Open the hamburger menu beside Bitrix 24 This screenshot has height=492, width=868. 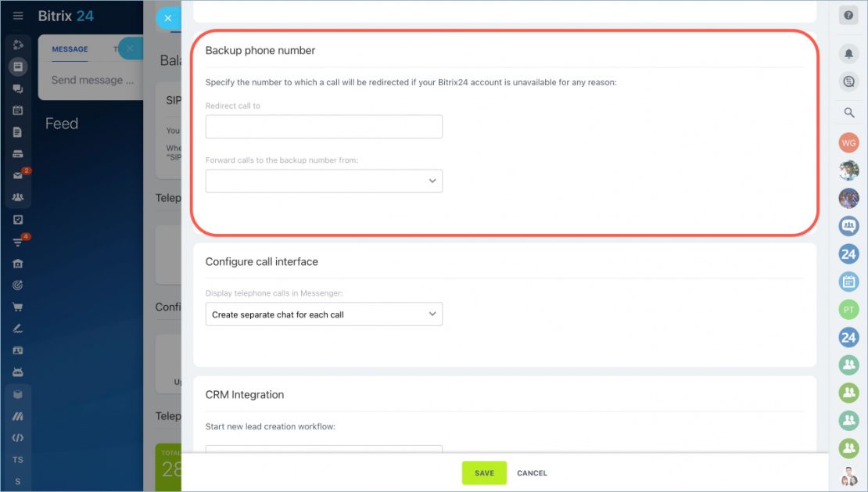coord(18,16)
